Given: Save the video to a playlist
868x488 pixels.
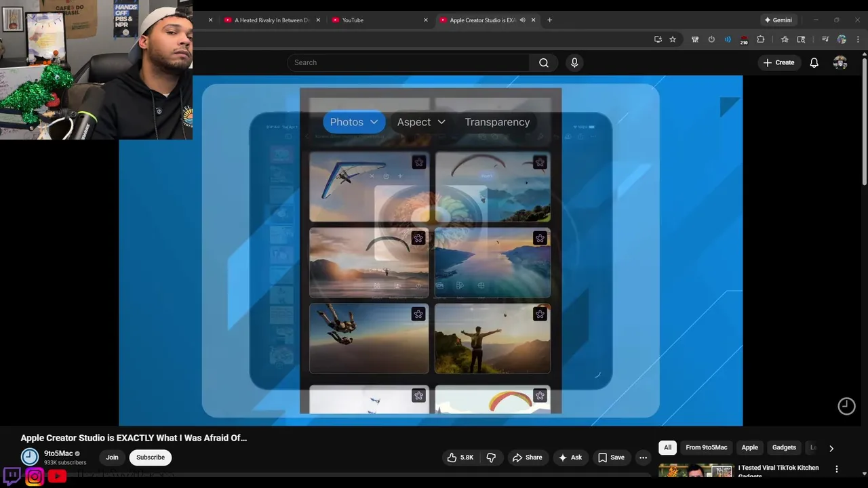Looking at the screenshot, I should (610, 457).
